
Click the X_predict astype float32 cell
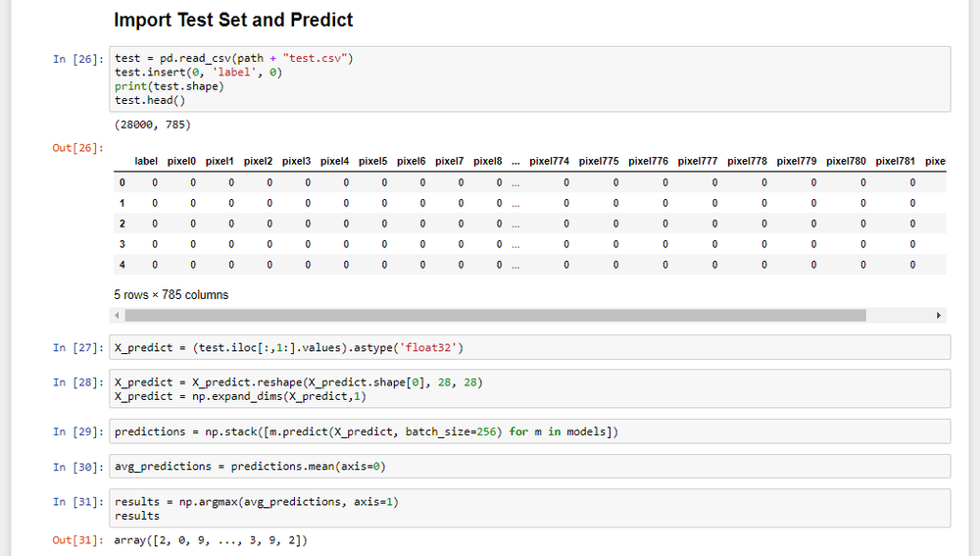tap(529, 347)
